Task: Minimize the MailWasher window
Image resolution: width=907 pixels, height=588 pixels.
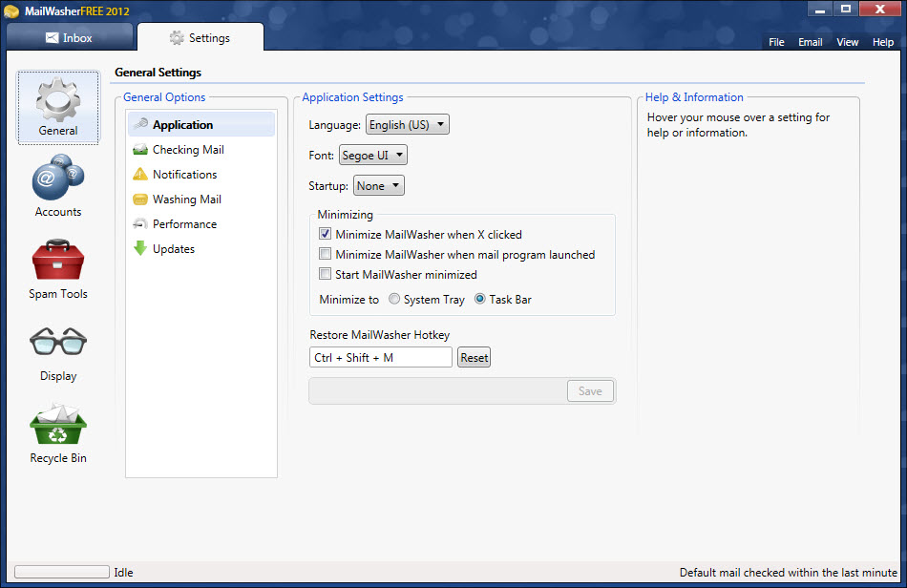Action: tap(820, 10)
